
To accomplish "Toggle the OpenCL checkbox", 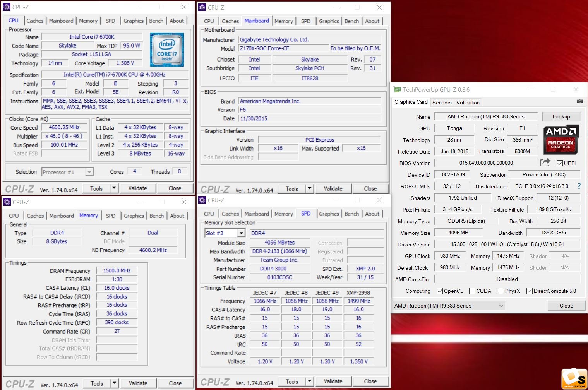I will point(440,291).
